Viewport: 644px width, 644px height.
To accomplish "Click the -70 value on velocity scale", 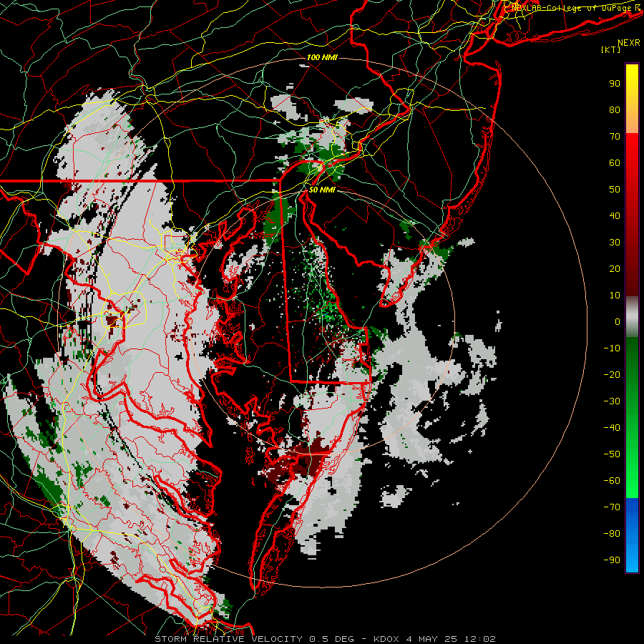I will [612, 507].
